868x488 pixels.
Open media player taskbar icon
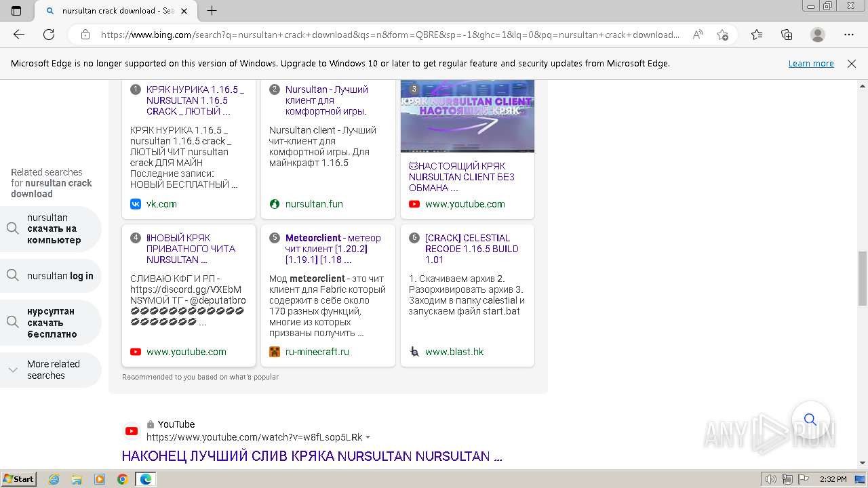click(x=100, y=479)
